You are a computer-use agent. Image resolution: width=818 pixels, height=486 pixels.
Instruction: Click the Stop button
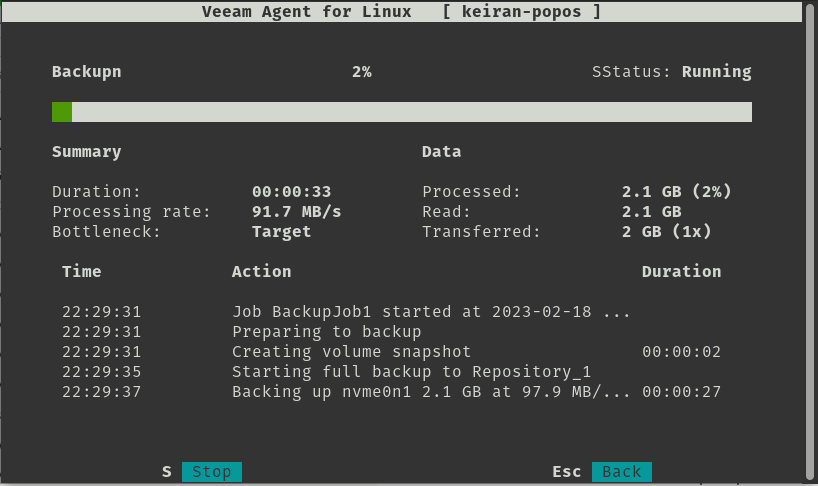(211, 471)
